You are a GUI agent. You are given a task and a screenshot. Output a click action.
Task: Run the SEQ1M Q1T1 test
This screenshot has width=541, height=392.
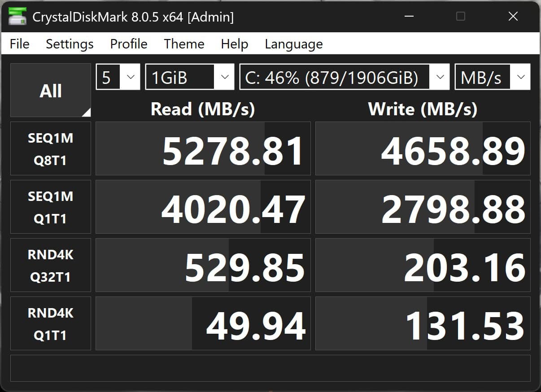click(x=51, y=207)
